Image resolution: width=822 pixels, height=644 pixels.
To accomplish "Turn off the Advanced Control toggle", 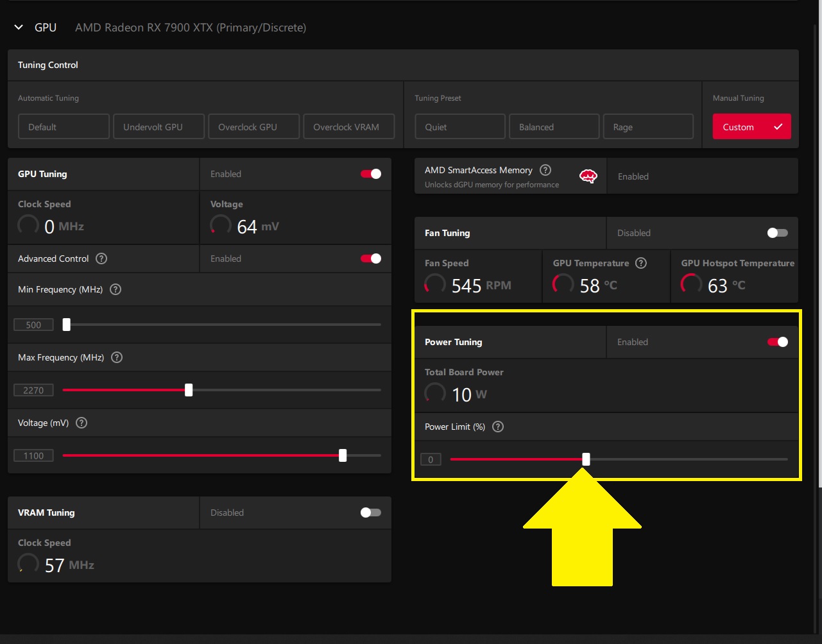I will click(371, 258).
